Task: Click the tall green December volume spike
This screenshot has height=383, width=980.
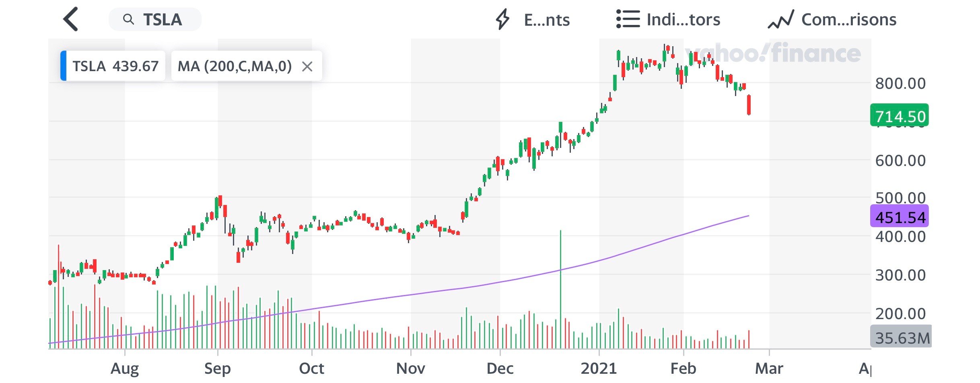Action: coord(560,289)
